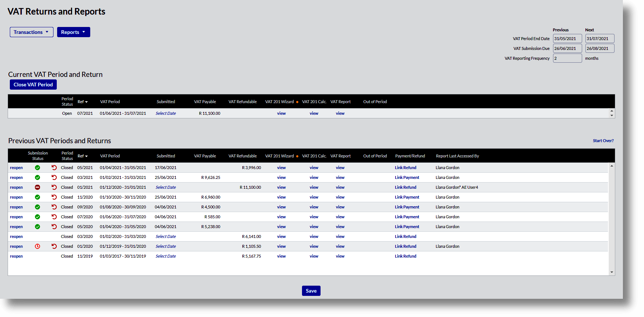This screenshot has width=644, height=317.
Task: Click red clock overdue icon for 01/2020
Action: [37, 246]
